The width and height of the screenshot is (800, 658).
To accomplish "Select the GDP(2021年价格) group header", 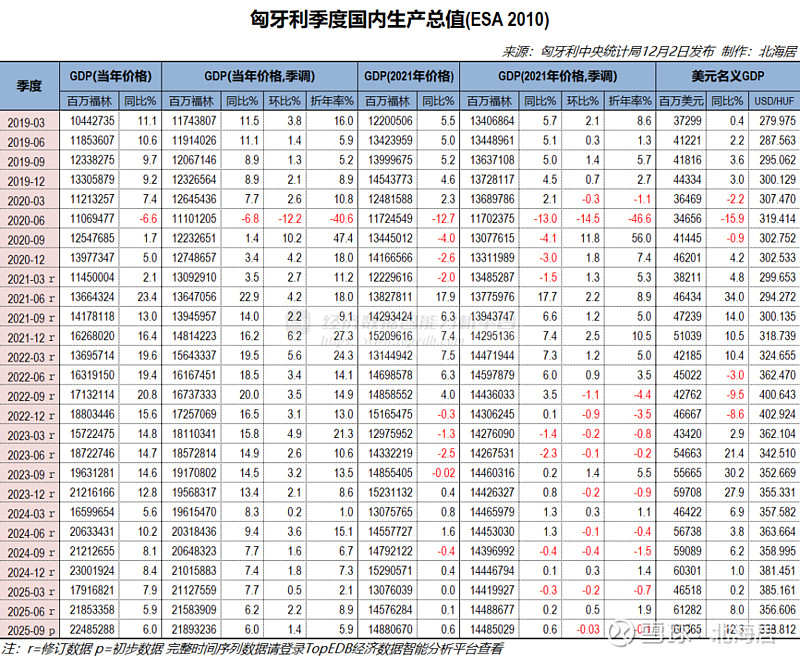I will click(409, 77).
